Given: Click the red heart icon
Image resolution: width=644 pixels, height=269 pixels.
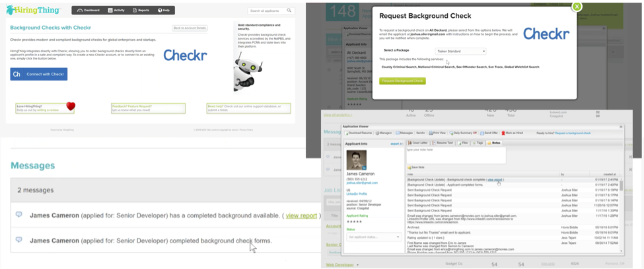Looking at the screenshot, I should [71, 106].
